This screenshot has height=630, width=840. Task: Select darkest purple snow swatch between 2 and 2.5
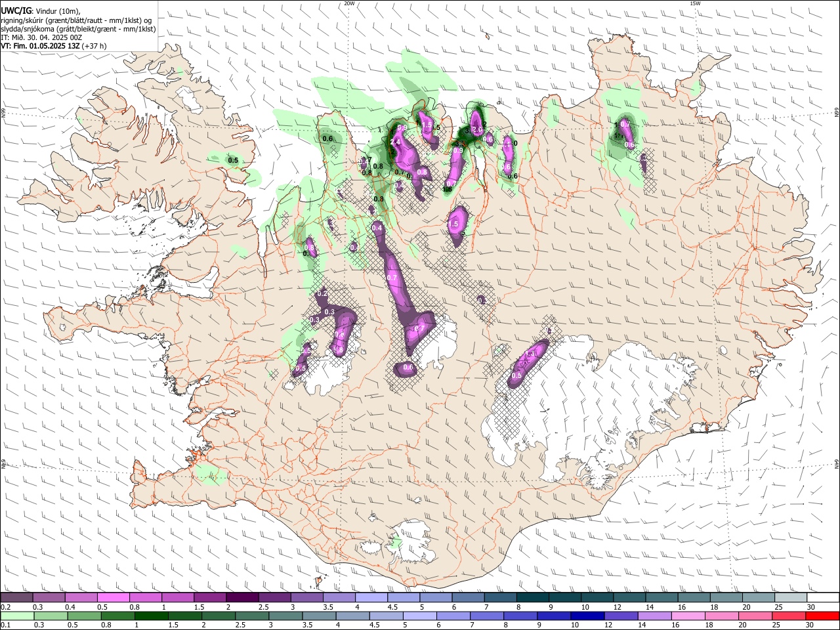pyautogui.click(x=241, y=598)
